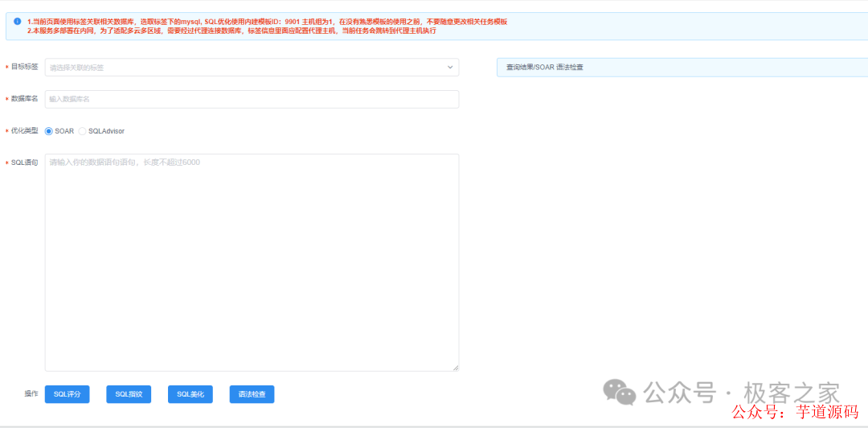Click the chevron arrow in the 目标标签 selector

click(450, 68)
